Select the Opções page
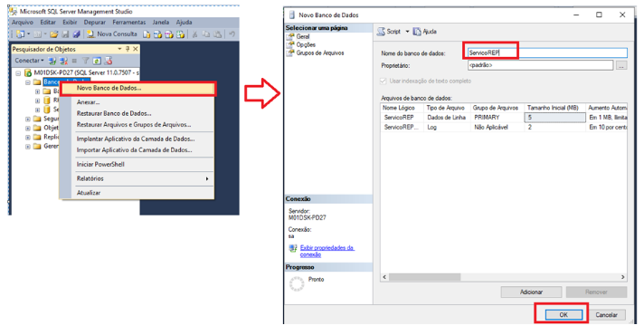Screen dimensions: 644x335 pos(306,44)
